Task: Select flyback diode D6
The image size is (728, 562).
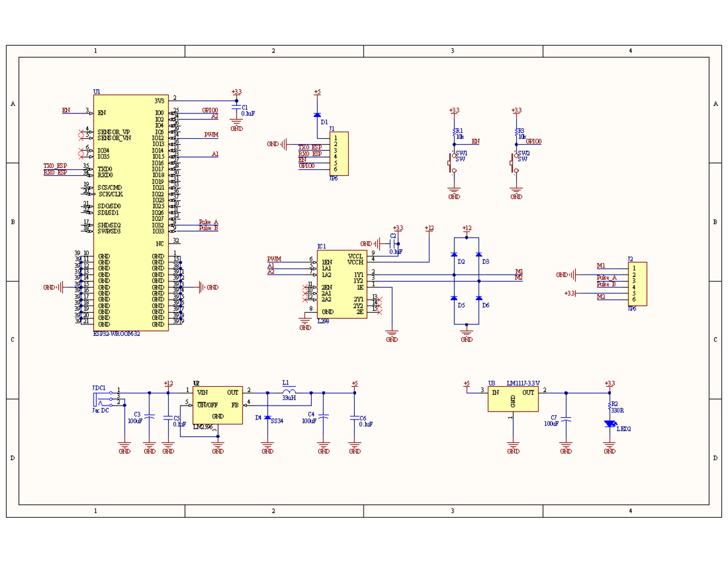Action: [x=479, y=298]
